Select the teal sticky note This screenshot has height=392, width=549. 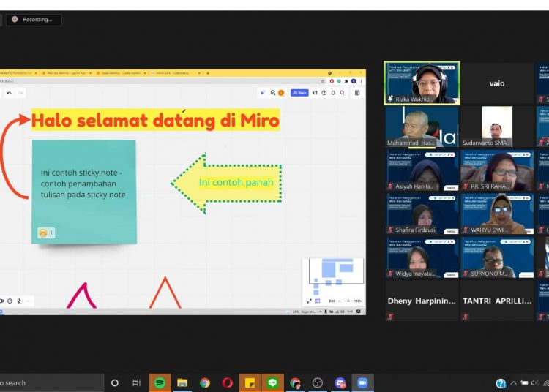(x=84, y=192)
